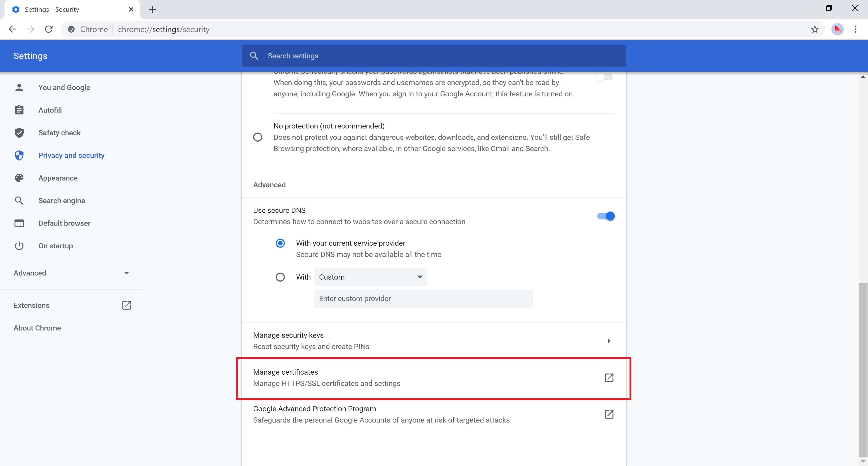
Task: Expand the Advanced sidebar section
Action: (x=71, y=273)
